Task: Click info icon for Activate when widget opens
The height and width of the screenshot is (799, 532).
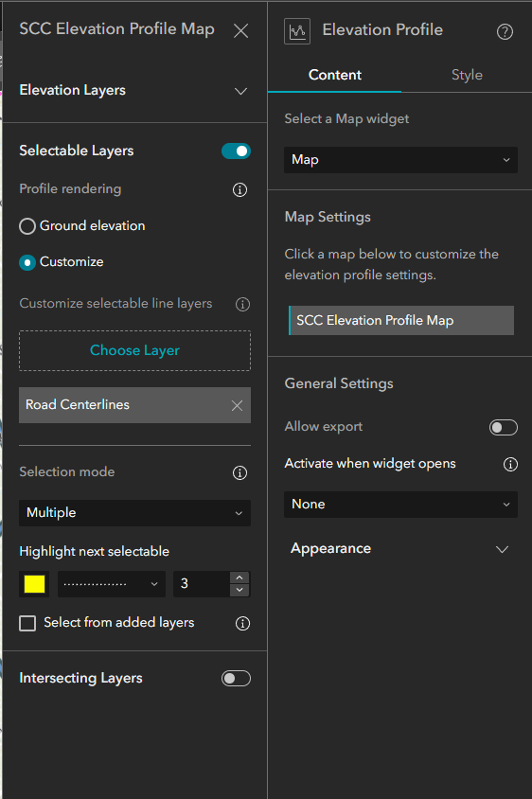Action: pos(510,464)
